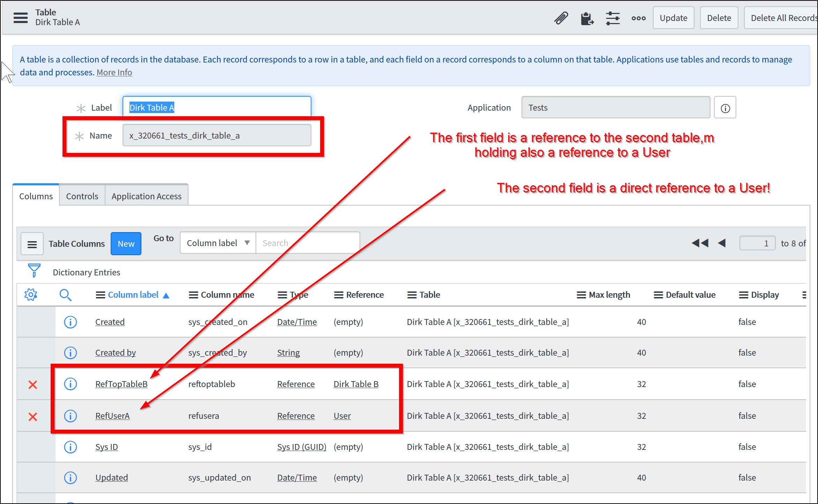Open the Max length header menu

pyautogui.click(x=581, y=295)
